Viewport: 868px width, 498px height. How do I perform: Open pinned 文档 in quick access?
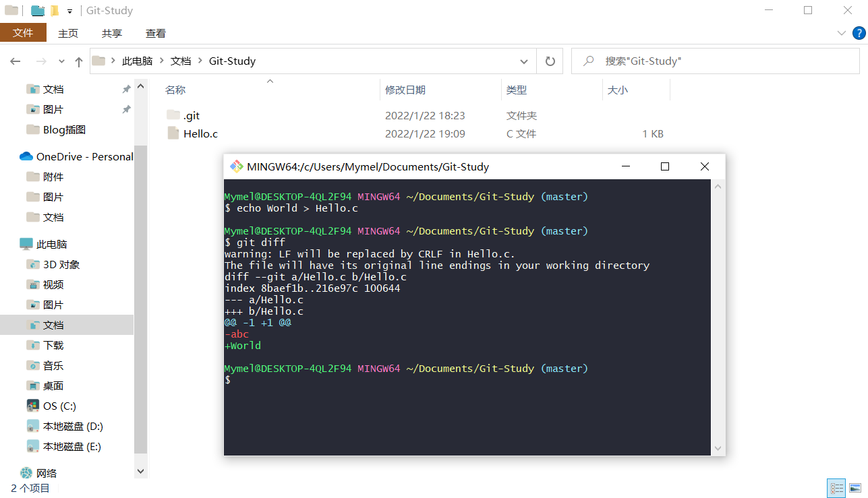click(x=53, y=89)
